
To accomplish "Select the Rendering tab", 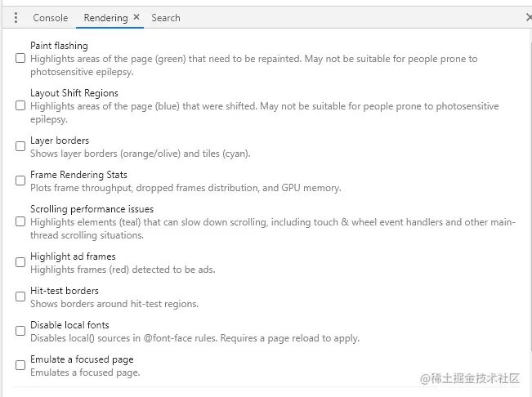I will point(105,17).
